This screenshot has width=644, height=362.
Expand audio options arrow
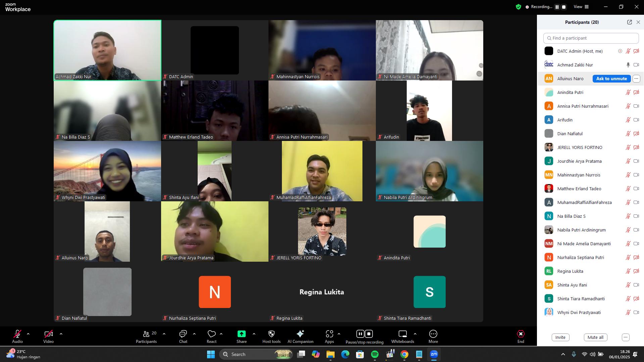pos(28,334)
